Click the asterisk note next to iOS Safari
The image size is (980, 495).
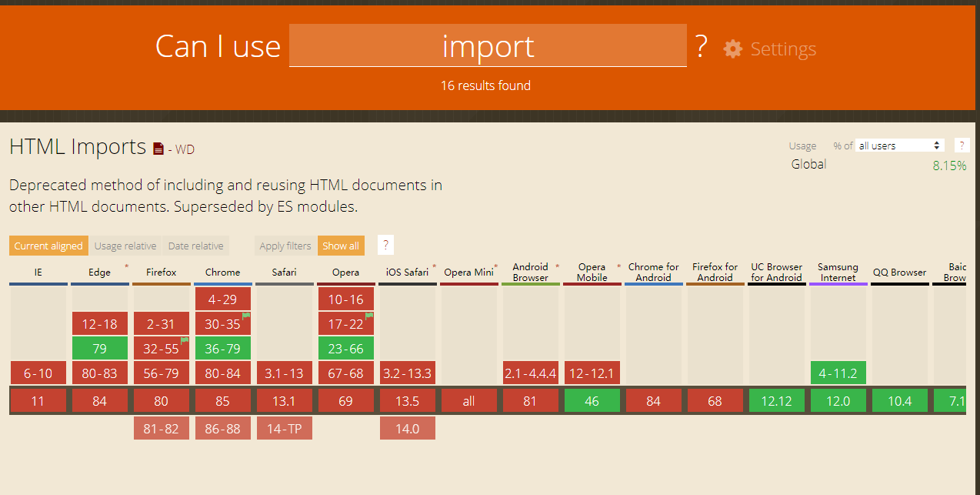point(435,267)
